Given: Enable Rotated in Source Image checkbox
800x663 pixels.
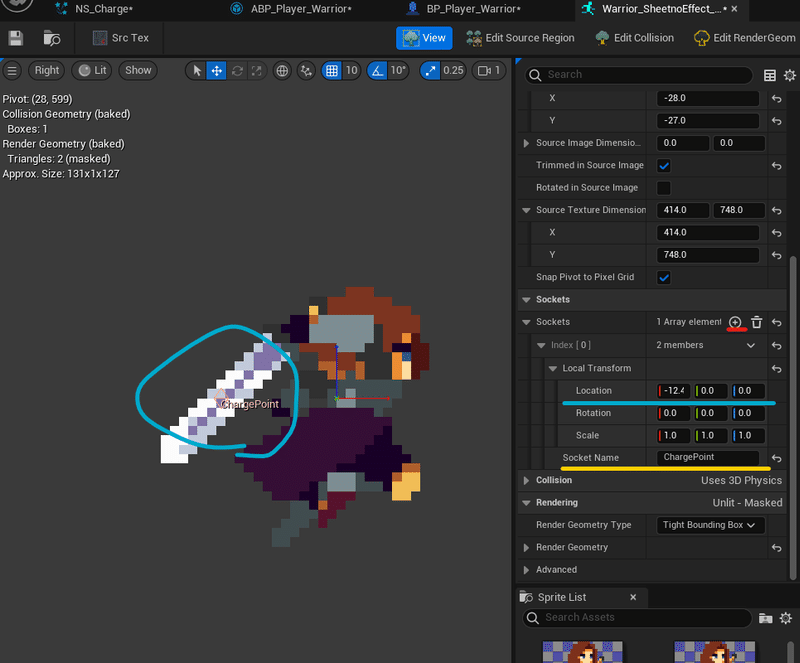Looking at the screenshot, I should pyautogui.click(x=662, y=188).
